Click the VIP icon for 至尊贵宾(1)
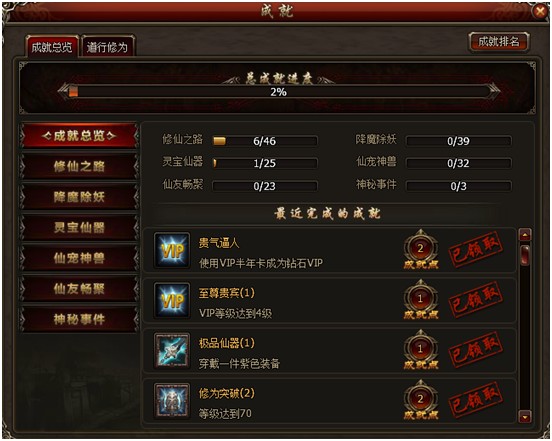Image resolution: width=552 pixels, height=441 pixels. point(172,300)
